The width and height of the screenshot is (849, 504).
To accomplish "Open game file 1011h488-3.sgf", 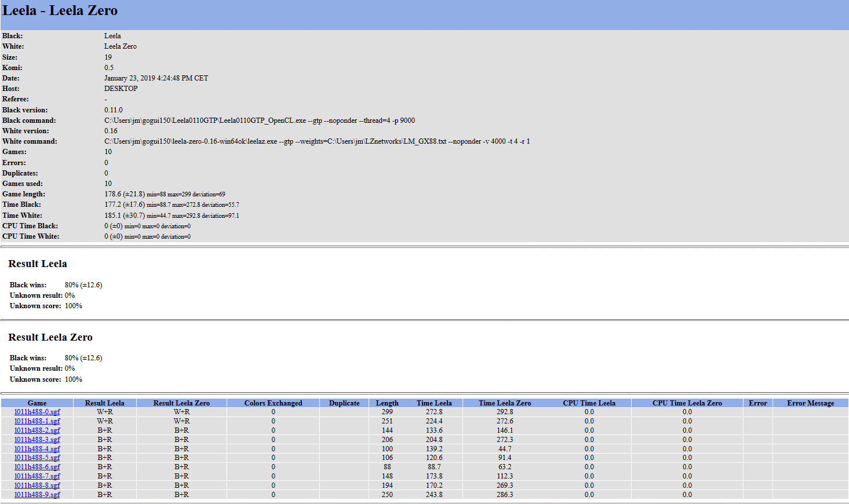I will 37,440.
